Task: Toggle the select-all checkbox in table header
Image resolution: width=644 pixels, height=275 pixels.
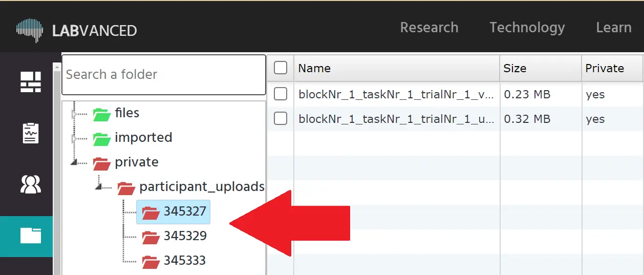Action: pyautogui.click(x=281, y=68)
